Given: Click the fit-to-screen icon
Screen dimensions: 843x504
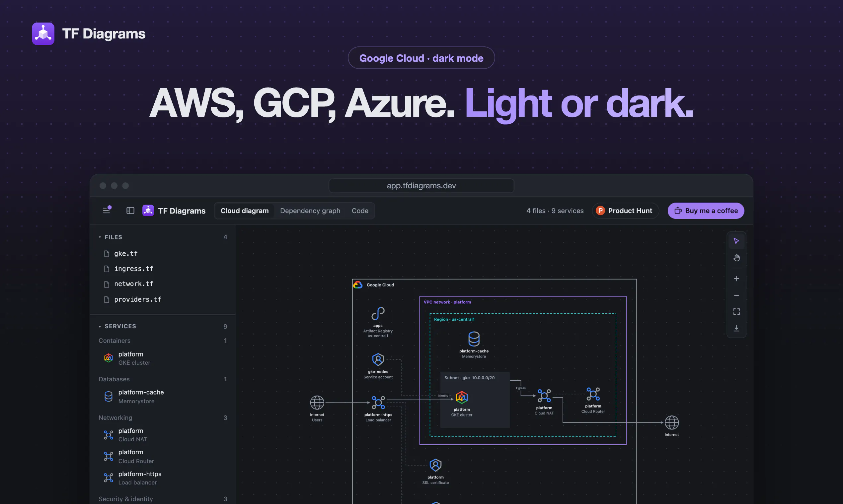Looking at the screenshot, I should tap(736, 312).
